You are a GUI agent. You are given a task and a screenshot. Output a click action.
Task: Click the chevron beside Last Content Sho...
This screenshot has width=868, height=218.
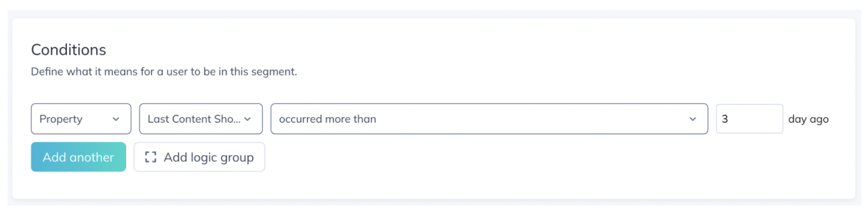(247, 119)
